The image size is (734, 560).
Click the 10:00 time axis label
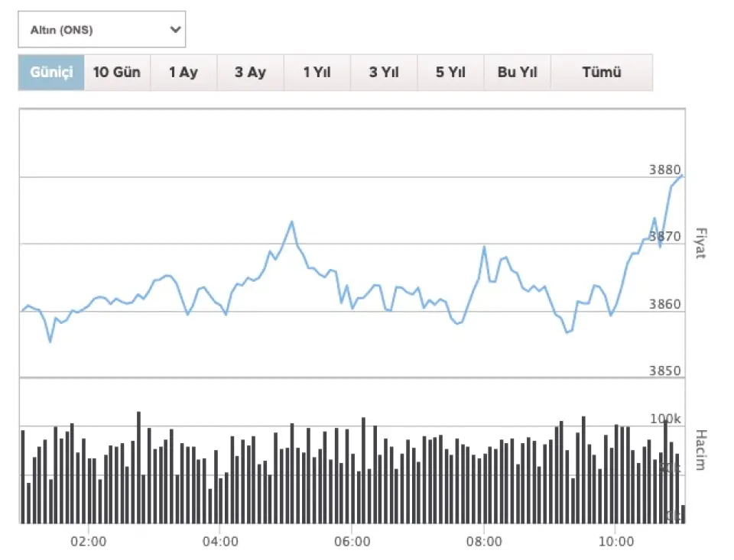[x=615, y=542]
